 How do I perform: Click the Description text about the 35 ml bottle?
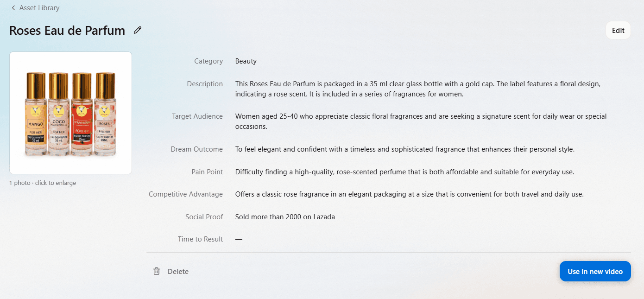point(418,89)
